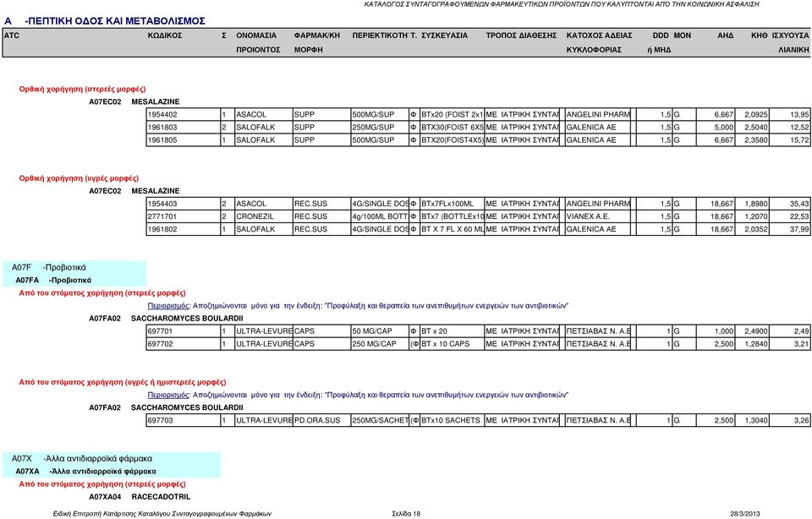Click the A07XA subheading
The image size is (812, 519).
(85, 471)
